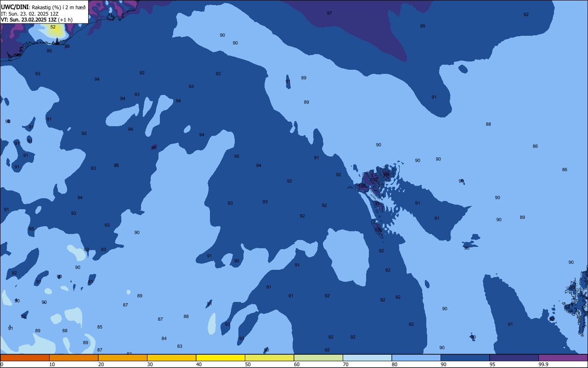Click the 10–20 orange legend swatch
Viewport: 588px width, 368px height.
coord(73,357)
